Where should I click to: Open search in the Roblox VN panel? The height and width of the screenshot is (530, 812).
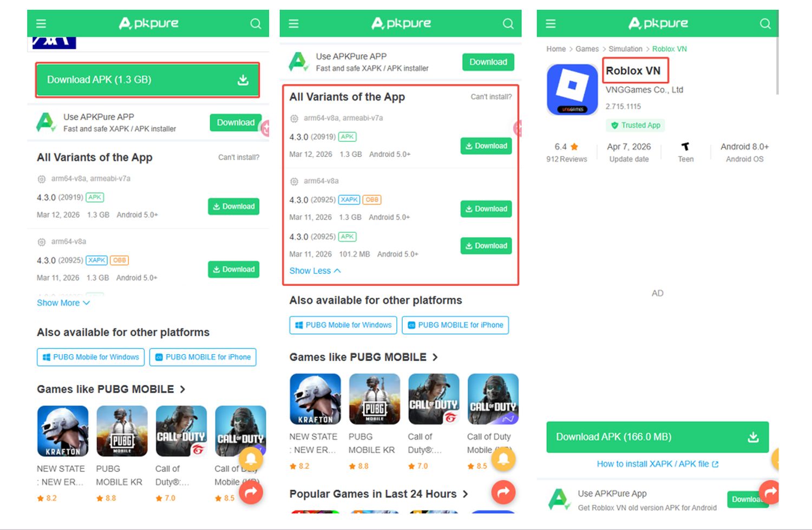click(765, 23)
